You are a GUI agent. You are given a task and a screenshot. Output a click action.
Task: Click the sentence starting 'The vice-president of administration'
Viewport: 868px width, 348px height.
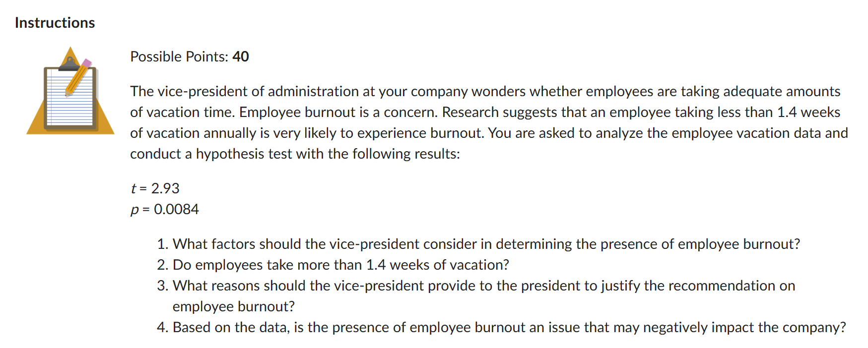pos(485,102)
